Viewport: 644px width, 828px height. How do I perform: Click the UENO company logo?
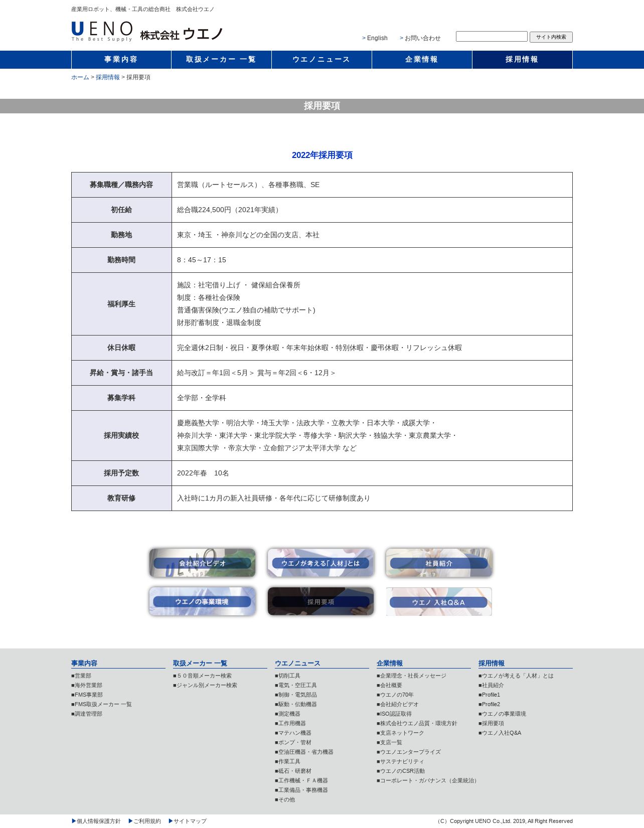pyautogui.click(x=147, y=32)
